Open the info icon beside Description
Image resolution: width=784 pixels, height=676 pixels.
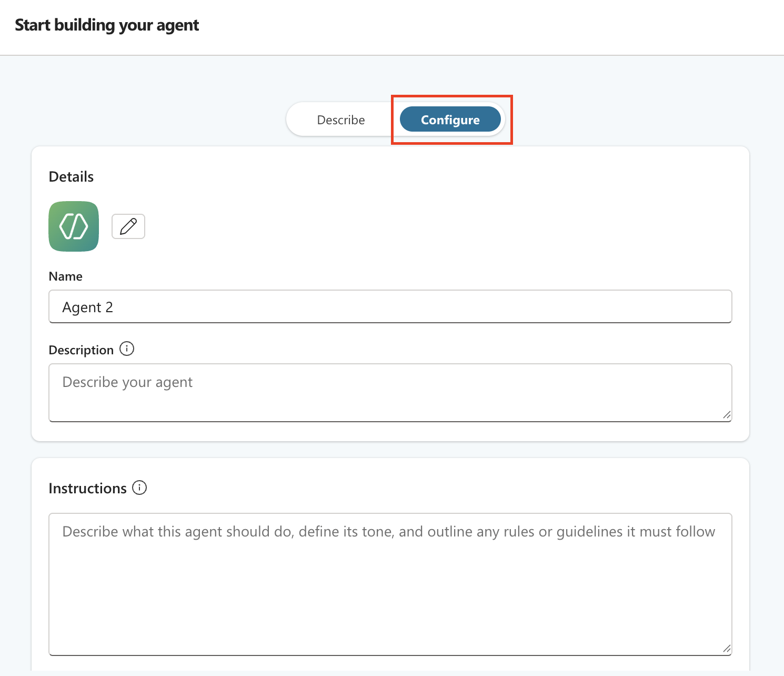(127, 349)
